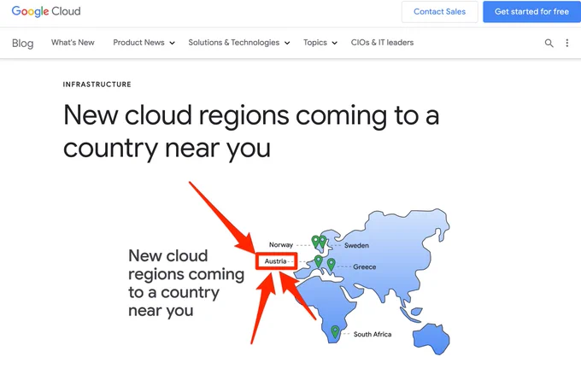Expand Solutions & Technologies dropdown chevron

287,43
